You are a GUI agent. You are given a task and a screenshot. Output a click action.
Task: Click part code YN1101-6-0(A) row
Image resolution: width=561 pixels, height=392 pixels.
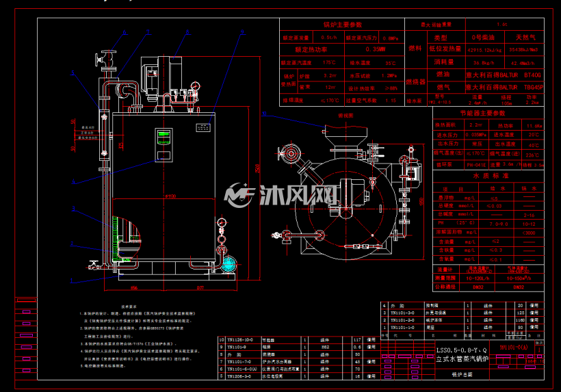click(242, 369)
